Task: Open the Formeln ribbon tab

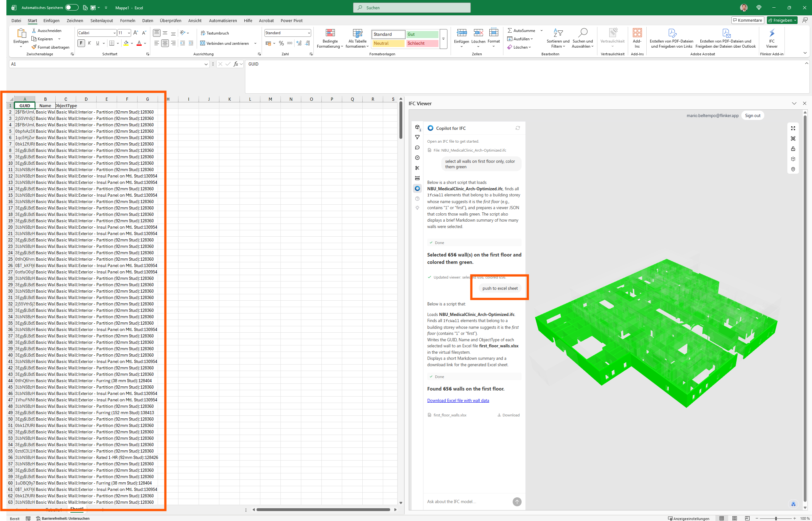Action: point(128,21)
